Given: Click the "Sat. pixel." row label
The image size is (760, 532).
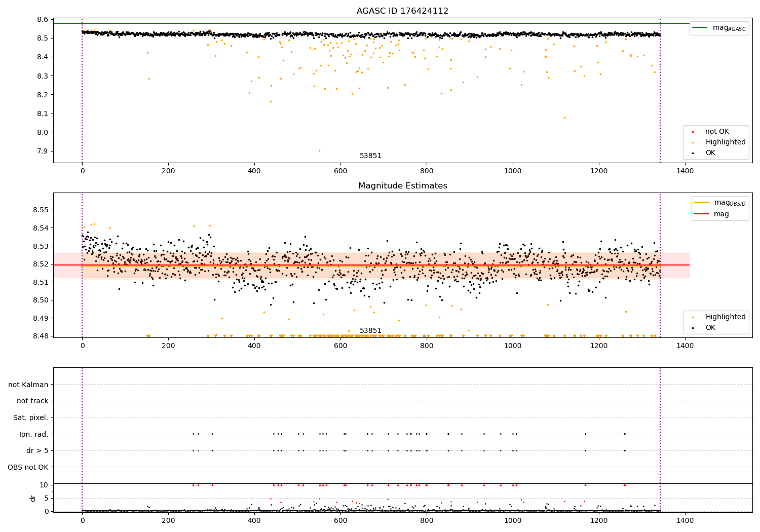Looking at the screenshot, I should pyautogui.click(x=31, y=418).
